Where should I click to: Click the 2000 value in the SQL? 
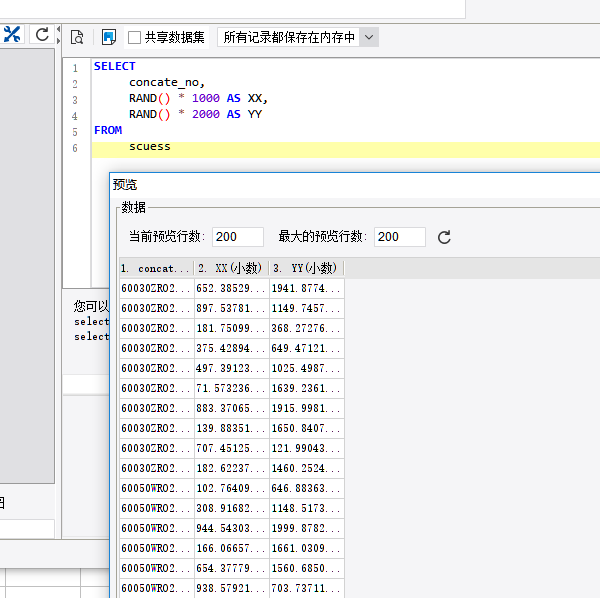206,114
